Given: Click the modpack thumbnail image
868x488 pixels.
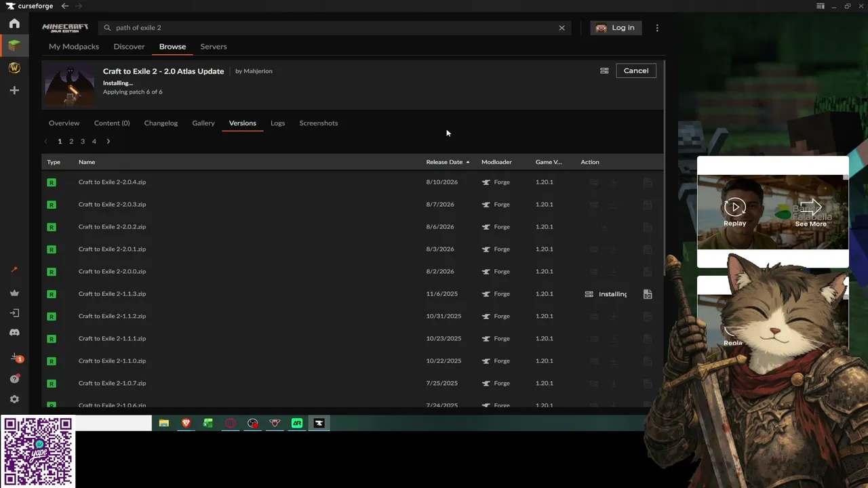Looking at the screenshot, I should point(70,85).
